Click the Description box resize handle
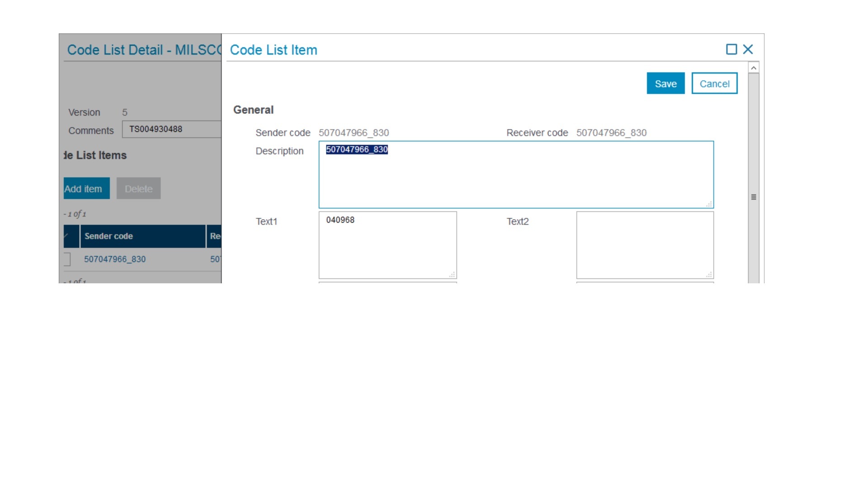 pos(709,204)
